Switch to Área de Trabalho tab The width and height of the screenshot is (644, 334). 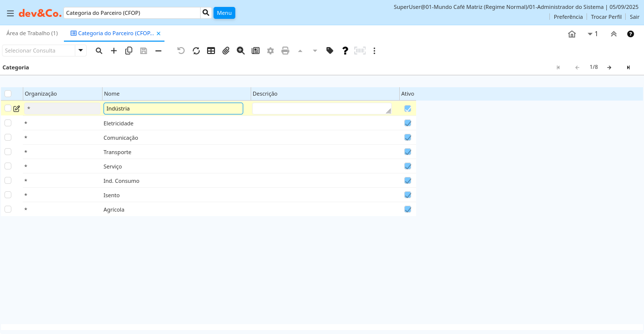[32, 33]
